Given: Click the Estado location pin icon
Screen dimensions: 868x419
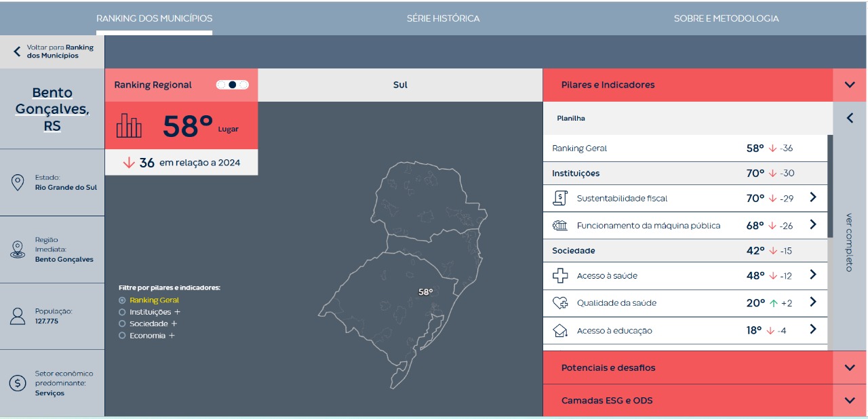Looking at the screenshot, I should pos(18,182).
